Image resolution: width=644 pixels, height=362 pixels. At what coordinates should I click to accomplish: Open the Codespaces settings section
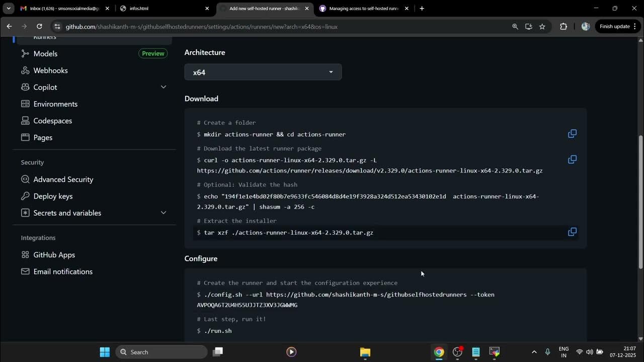(52, 121)
